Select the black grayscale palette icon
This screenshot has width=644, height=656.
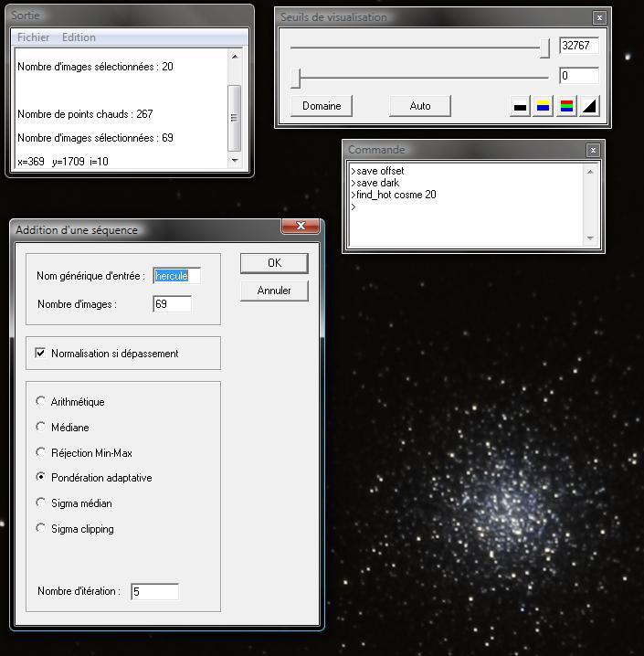[520, 106]
